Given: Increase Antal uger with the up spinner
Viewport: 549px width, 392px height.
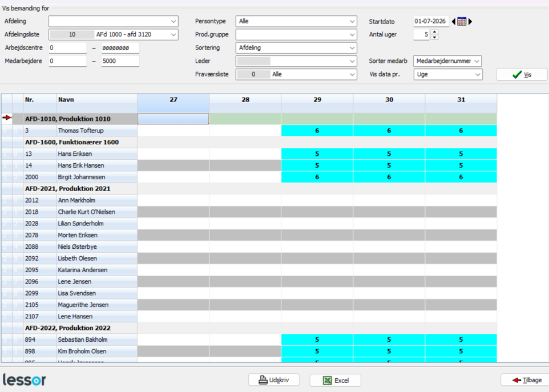Looking at the screenshot, I should tap(434, 32).
